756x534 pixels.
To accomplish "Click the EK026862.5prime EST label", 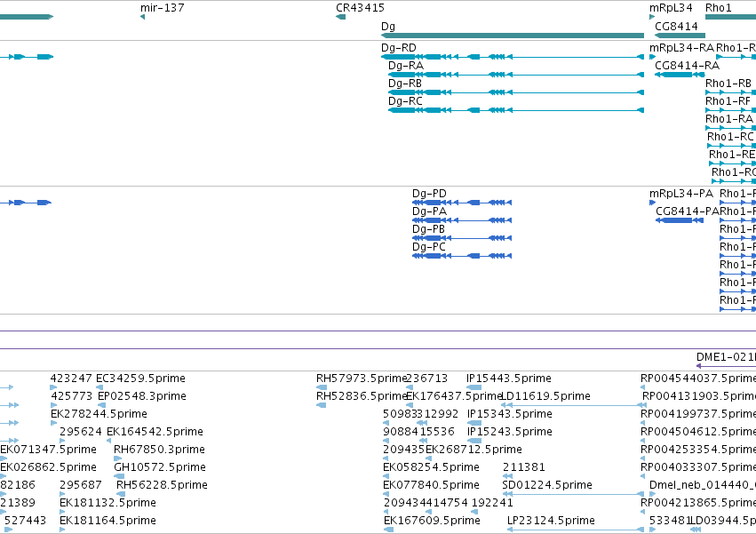I will (x=48, y=467).
